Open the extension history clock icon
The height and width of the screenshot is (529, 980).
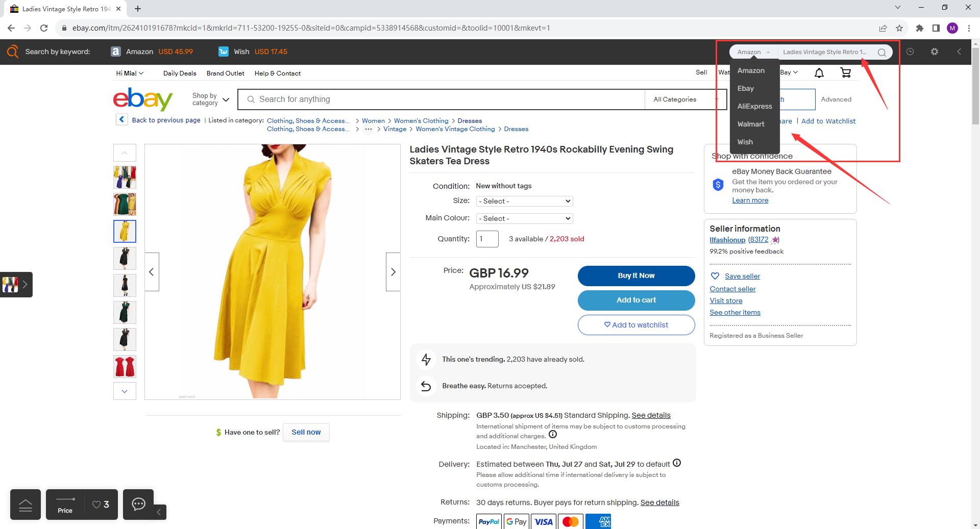pos(910,52)
